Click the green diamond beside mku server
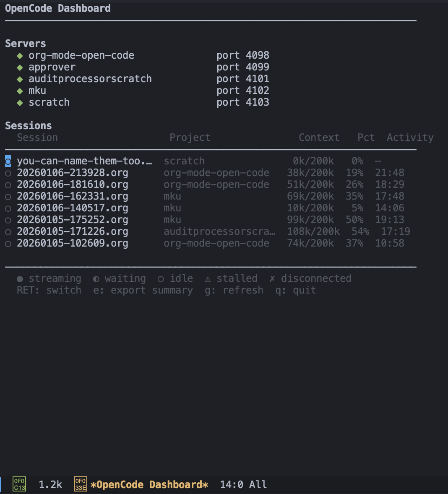This screenshot has width=448, height=494. point(20,91)
